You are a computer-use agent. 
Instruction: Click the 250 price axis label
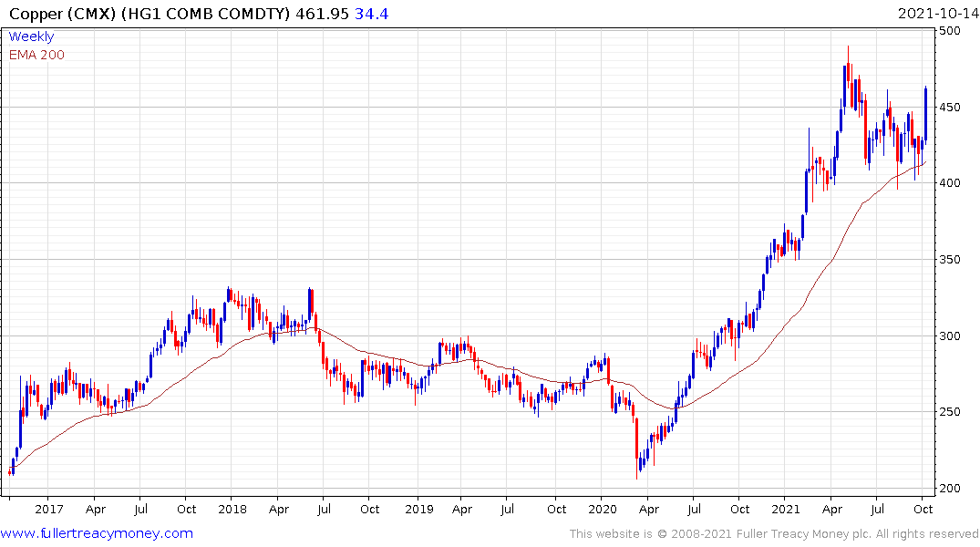click(950, 412)
